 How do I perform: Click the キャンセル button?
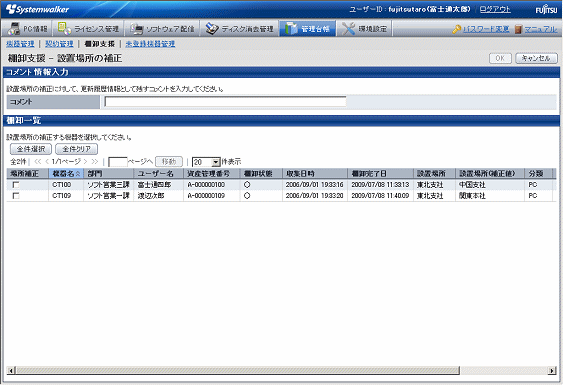(536, 58)
